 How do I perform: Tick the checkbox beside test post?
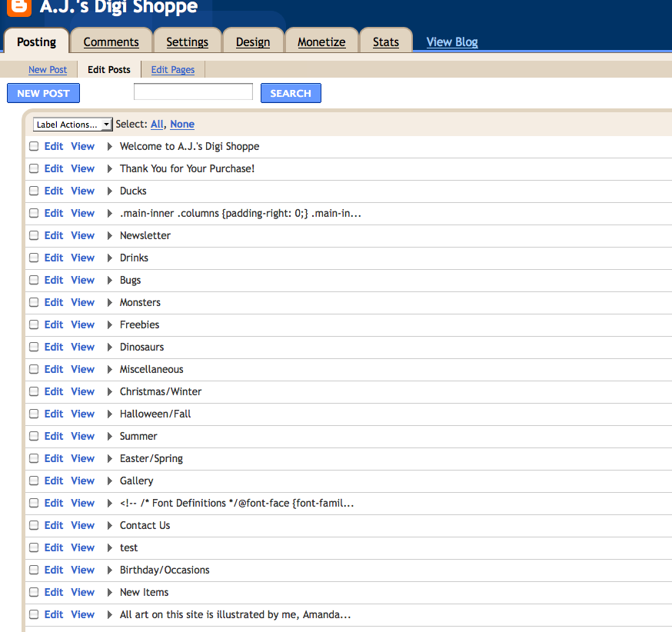coord(34,547)
